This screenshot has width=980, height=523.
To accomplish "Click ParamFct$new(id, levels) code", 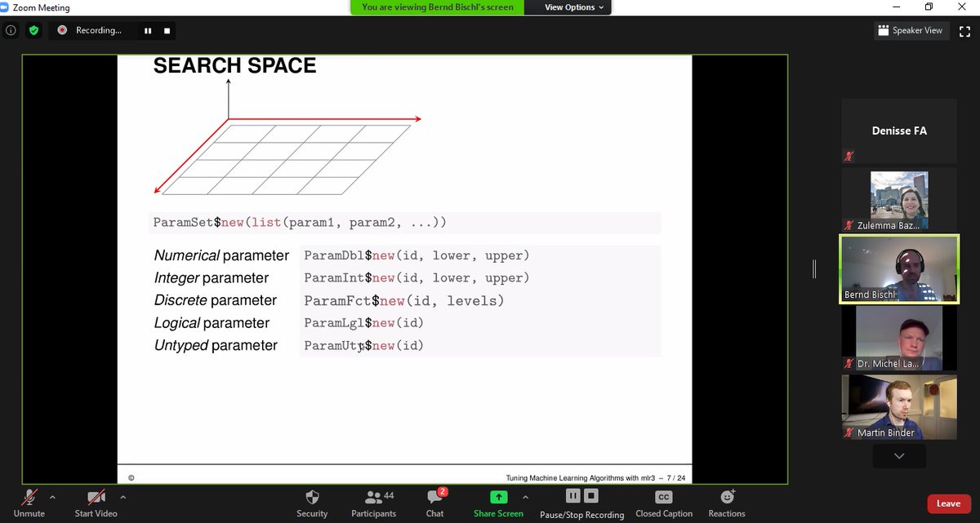I will 403,301.
